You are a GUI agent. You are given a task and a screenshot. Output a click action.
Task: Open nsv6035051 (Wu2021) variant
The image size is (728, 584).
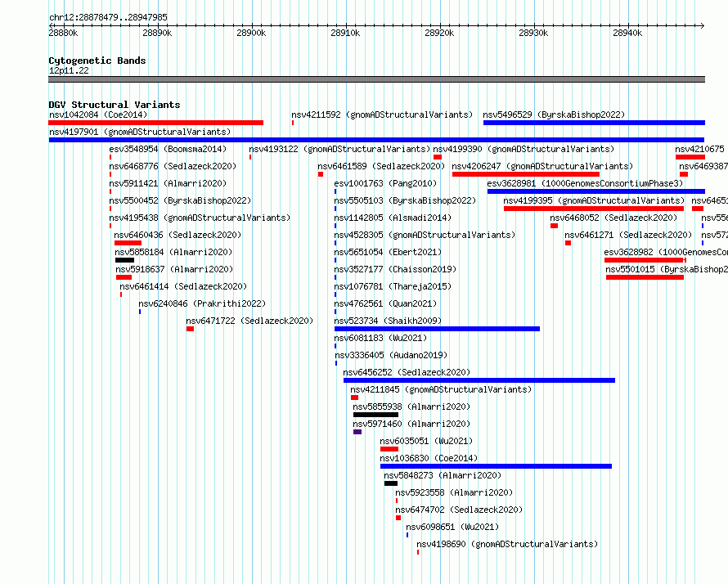tap(426, 441)
